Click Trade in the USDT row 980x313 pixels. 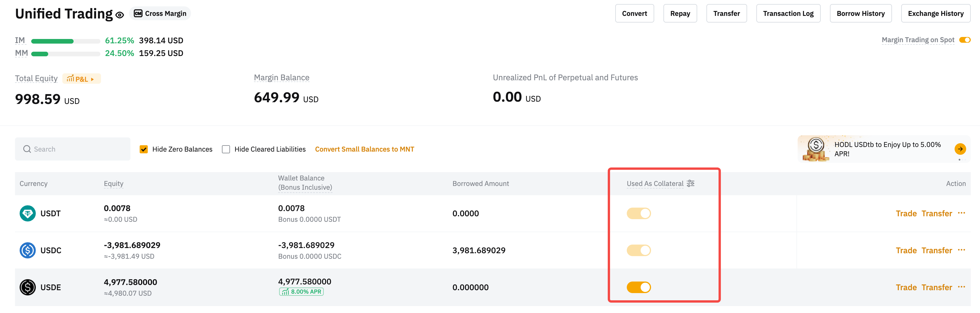pyautogui.click(x=906, y=214)
